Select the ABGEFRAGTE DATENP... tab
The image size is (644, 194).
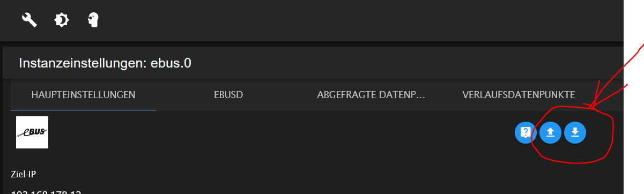[x=371, y=95]
